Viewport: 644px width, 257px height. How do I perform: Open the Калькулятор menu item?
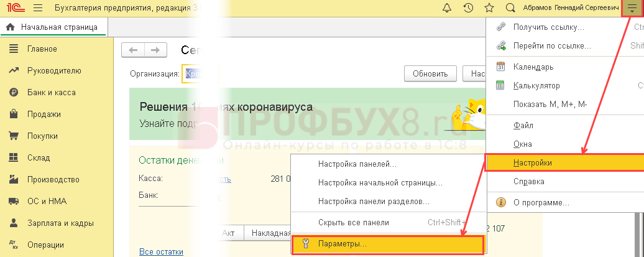click(536, 85)
